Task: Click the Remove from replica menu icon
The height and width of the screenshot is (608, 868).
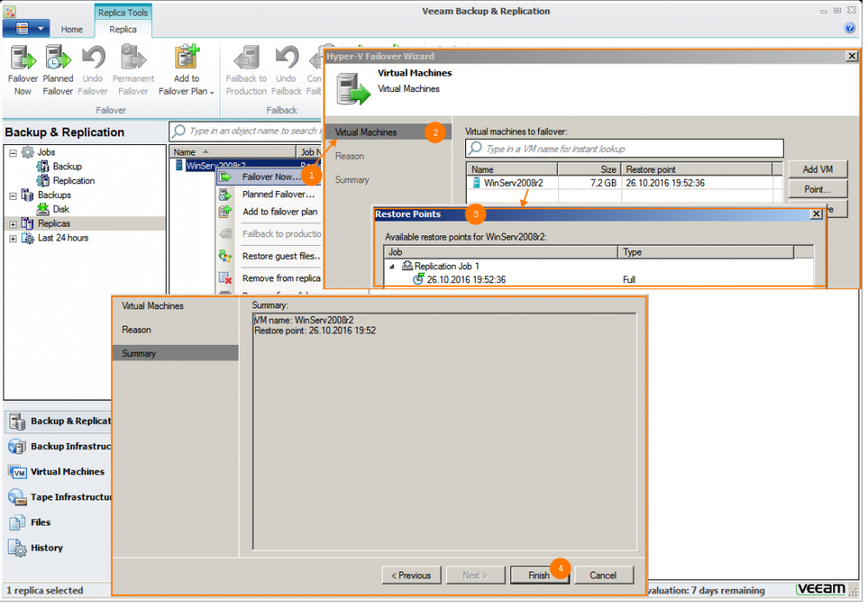Action: pos(225,279)
